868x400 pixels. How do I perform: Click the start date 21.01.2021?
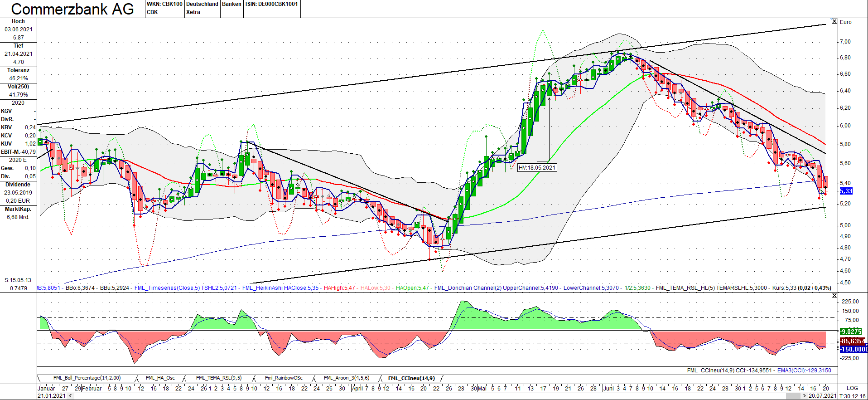click(x=52, y=396)
